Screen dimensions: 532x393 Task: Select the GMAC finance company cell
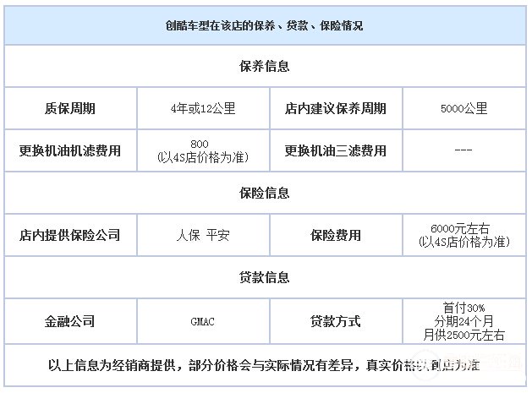[204, 321]
